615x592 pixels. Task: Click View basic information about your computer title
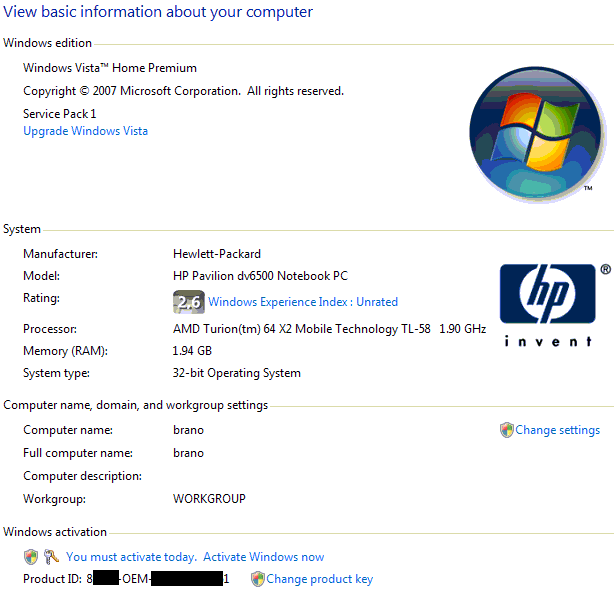pyautogui.click(x=158, y=12)
